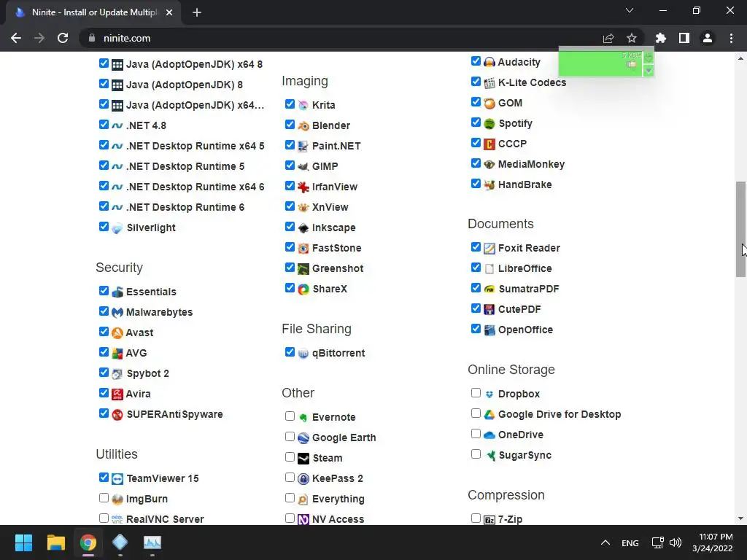
Task: Click the Krita app icon
Action: click(303, 105)
